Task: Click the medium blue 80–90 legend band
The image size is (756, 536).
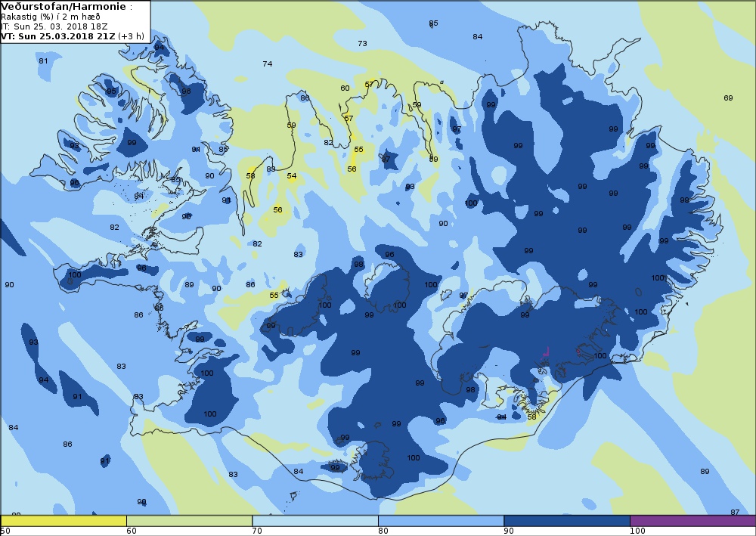Action: pos(442,521)
